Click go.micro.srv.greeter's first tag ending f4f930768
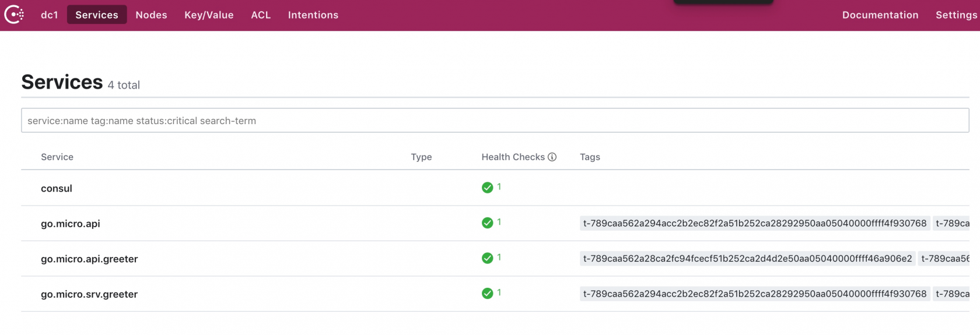Image resolution: width=980 pixels, height=335 pixels. (x=755, y=294)
